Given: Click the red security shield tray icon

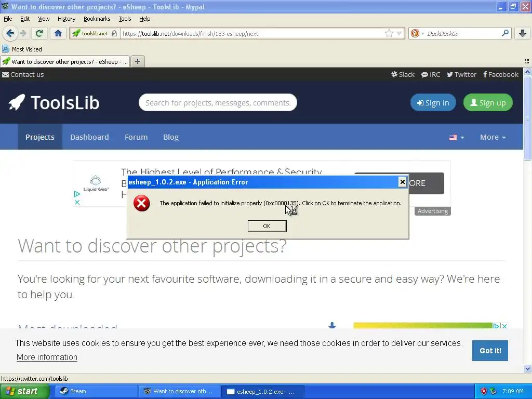Looking at the screenshot, I should tap(484, 391).
